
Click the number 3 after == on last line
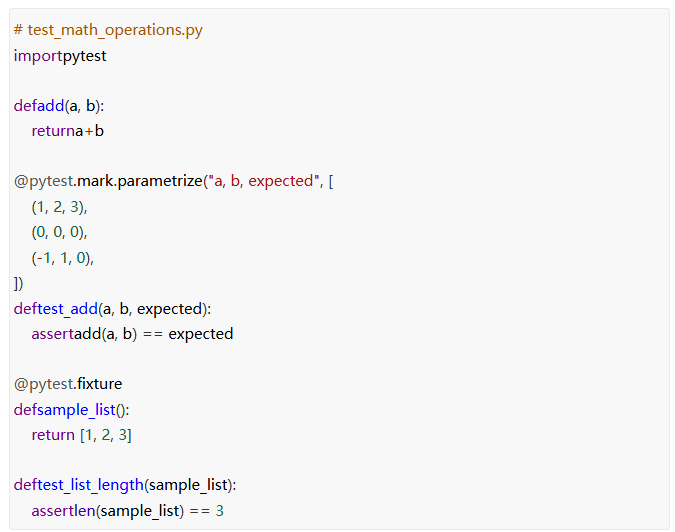(219, 511)
